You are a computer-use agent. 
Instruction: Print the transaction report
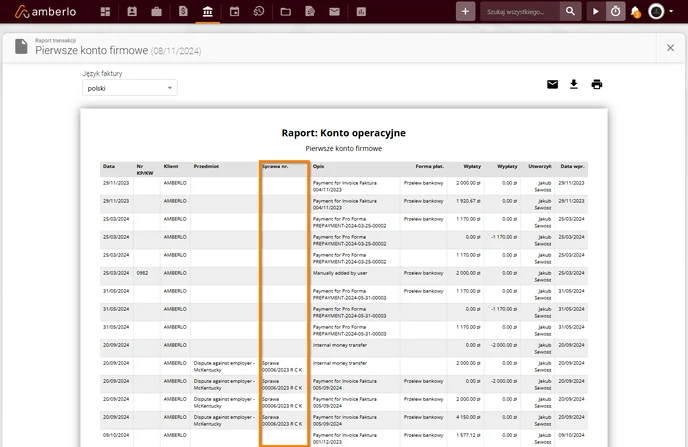tap(597, 84)
